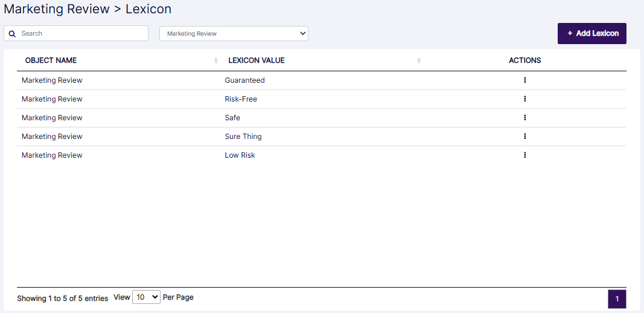Click the OBJECT NAME column header
Viewport: 644px width, 313px height.
pyautogui.click(x=51, y=60)
